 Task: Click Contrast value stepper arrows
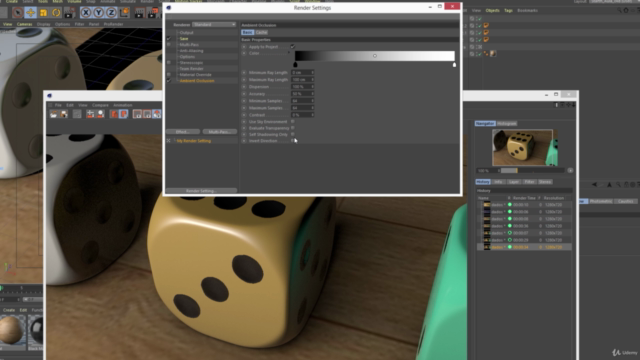[x=312, y=115]
